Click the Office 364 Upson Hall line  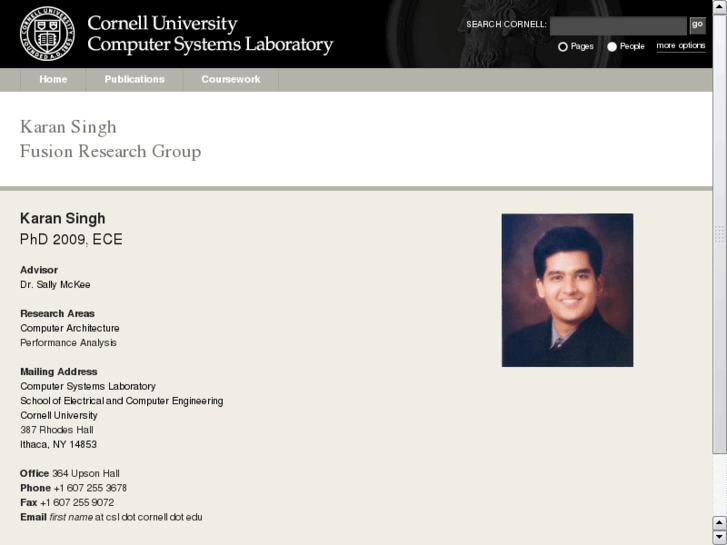coord(70,474)
